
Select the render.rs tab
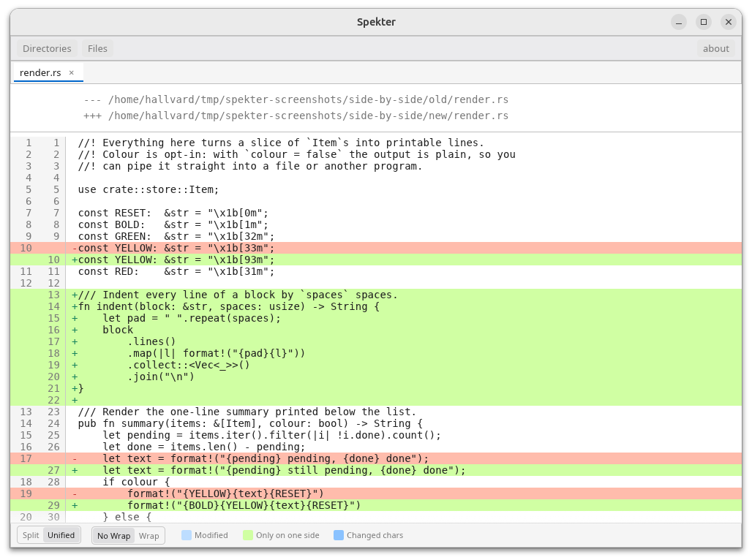[x=40, y=73]
